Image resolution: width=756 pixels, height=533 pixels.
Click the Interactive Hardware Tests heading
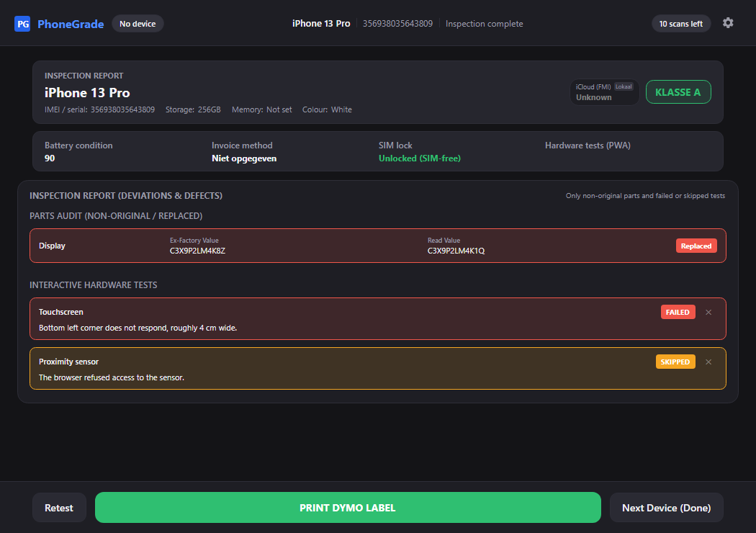pos(94,285)
